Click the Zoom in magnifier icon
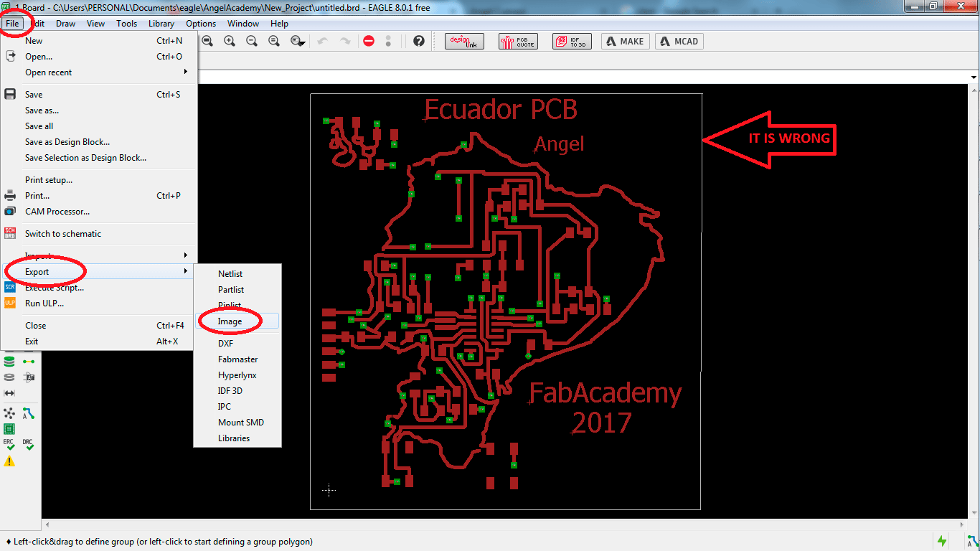Viewport: 980px width, 551px height. [230, 42]
